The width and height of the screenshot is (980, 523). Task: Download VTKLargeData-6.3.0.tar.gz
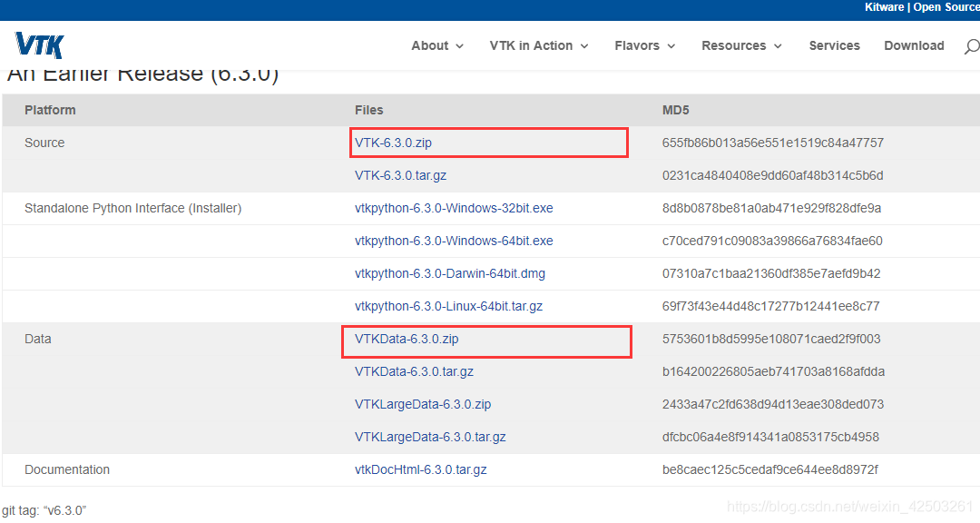431,437
